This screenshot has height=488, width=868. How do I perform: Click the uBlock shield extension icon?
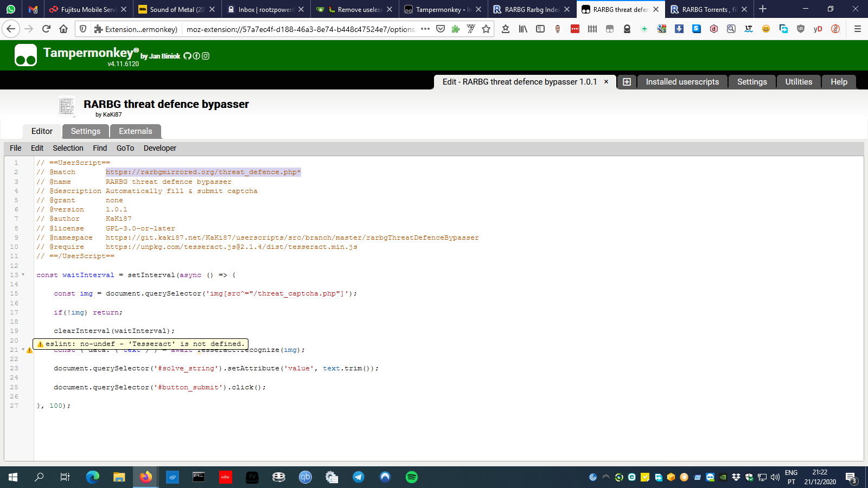pos(801,29)
